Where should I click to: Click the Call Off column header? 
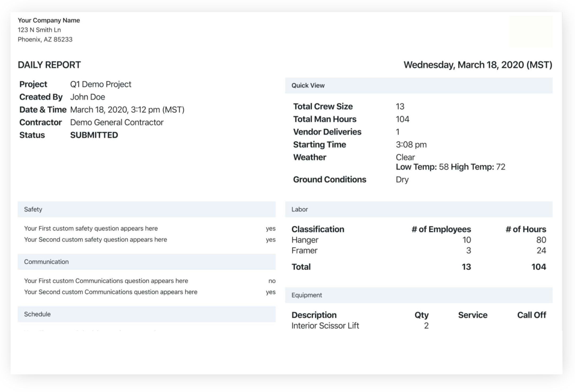pos(531,315)
